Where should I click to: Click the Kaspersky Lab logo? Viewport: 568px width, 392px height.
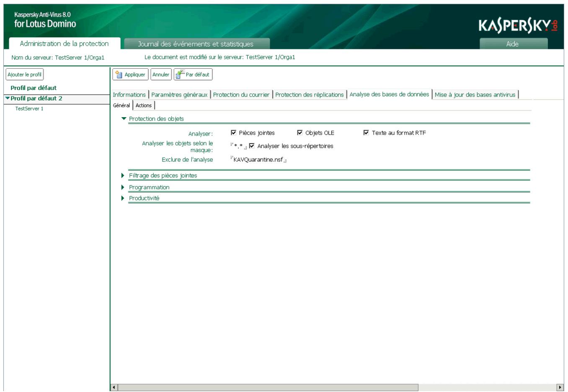coord(518,26)
